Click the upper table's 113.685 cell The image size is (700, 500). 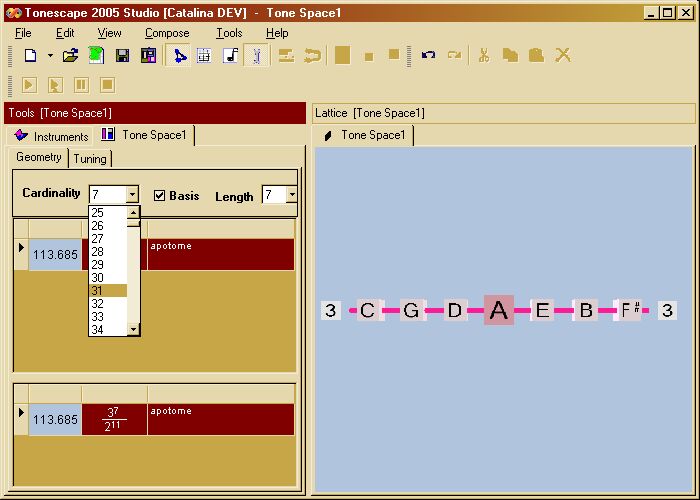pos(55,254)
